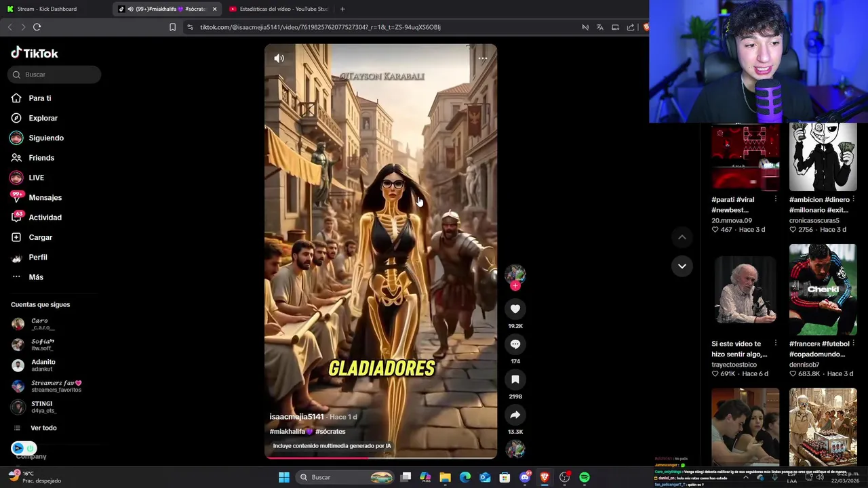Share the video with the arrow icon
The width and height of the screenshot is (868, 488).
(515, 415)
